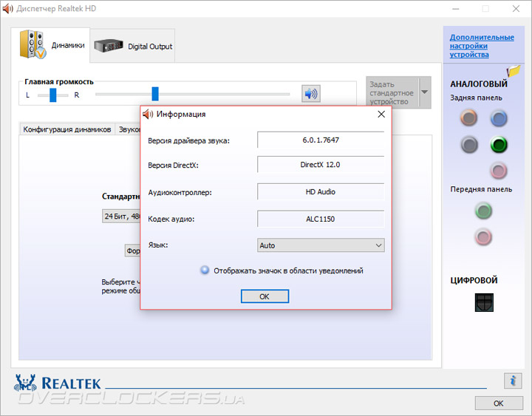Click the pink rear panel audio jack
Image resolution: width=532 pixels, height=416 pixels.
499,171
